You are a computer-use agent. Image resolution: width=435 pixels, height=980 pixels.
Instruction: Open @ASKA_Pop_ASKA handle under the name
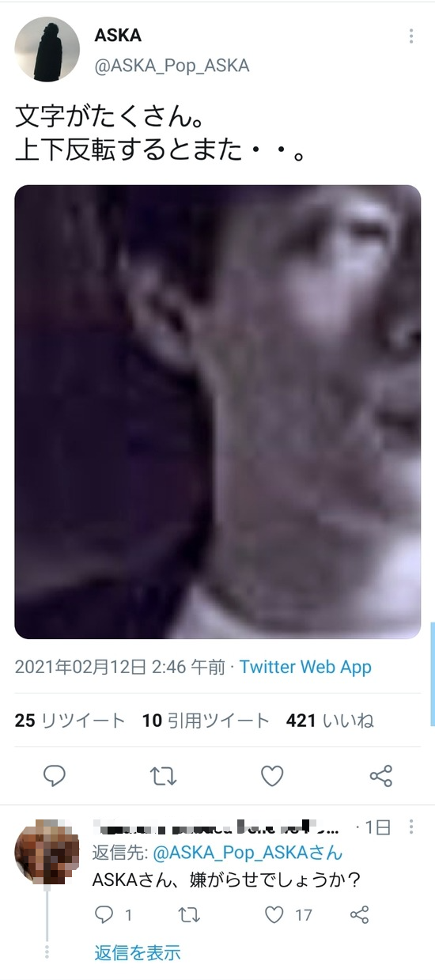coord(172,66)
